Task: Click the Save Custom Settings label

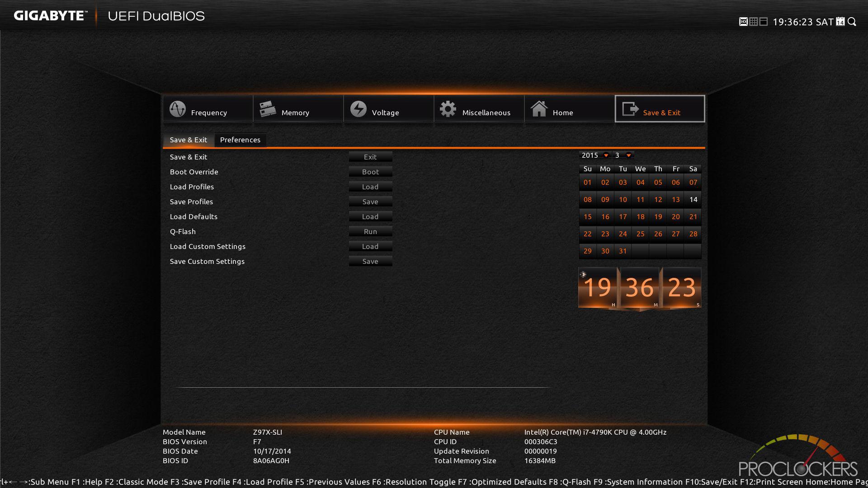Action: (207, 261)
